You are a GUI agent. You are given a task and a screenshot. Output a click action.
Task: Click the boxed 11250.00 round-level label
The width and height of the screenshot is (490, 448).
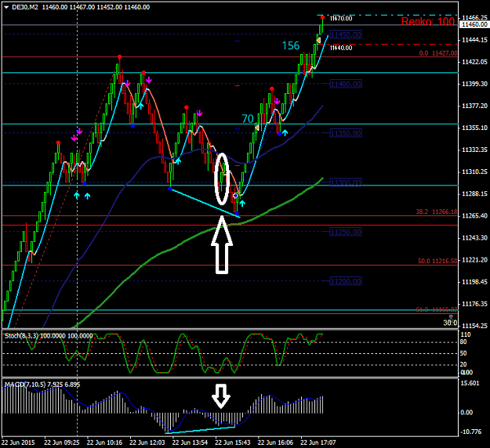pos(346,232)
